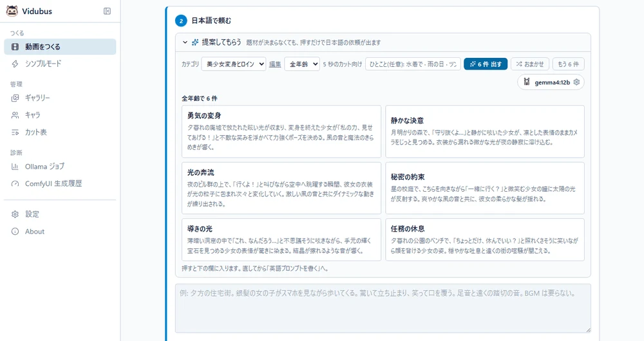Screen dimensions: 644x341
Task: Select suggestion card 秘密の約束
Action: (485, 188)
